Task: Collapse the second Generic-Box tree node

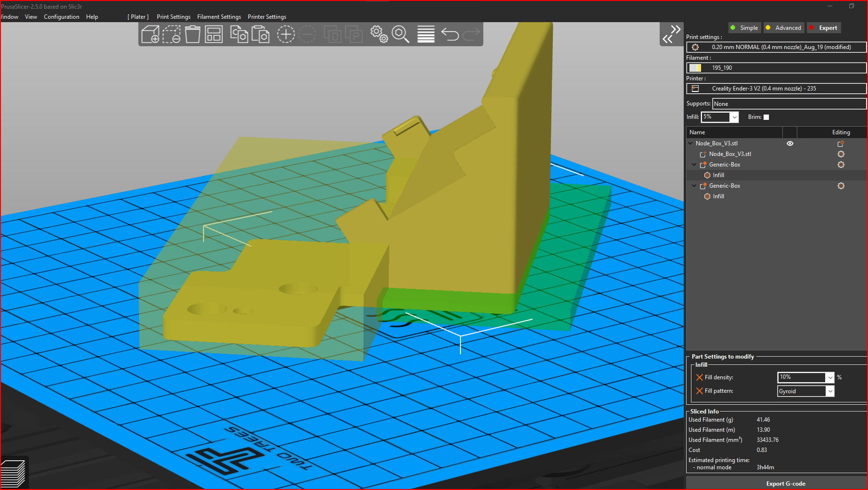Action: click(x=694, y=186)
